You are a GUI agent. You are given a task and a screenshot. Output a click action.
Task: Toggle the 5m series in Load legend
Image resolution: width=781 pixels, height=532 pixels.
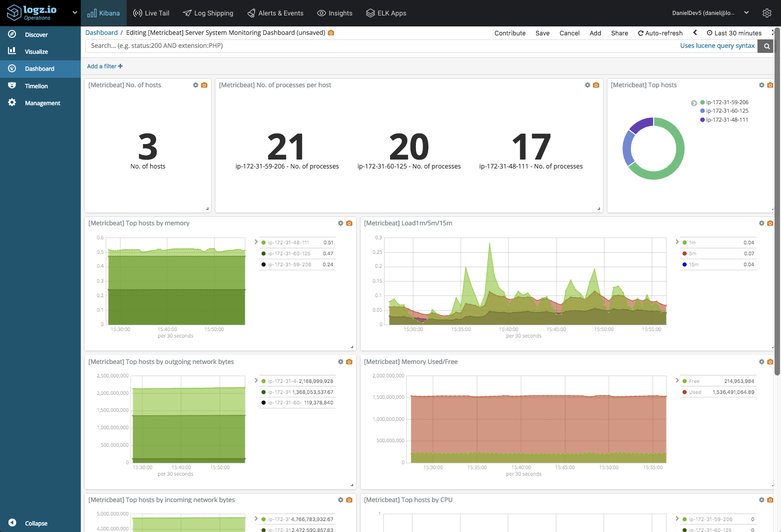(x=718, y=254)
